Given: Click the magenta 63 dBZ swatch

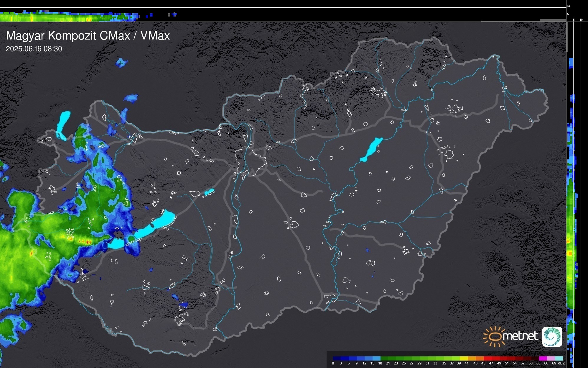Looking at the screenshot, I should click(543, 358).
